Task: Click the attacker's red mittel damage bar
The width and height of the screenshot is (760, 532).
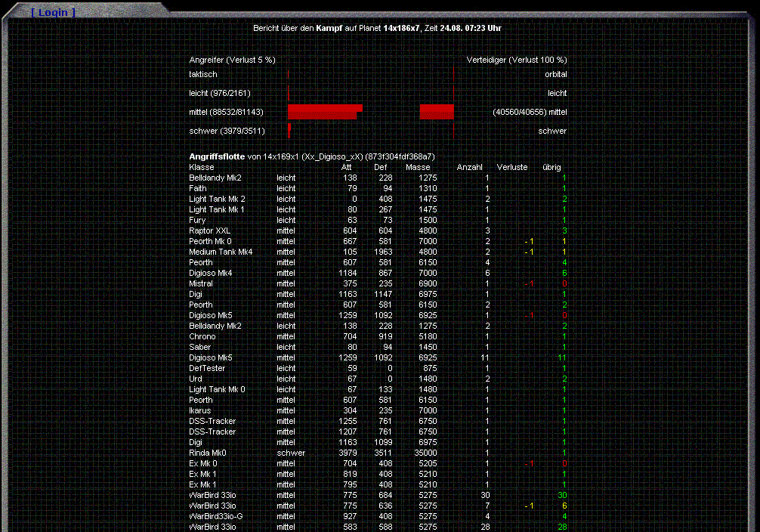Action: (x=324, y=112)
